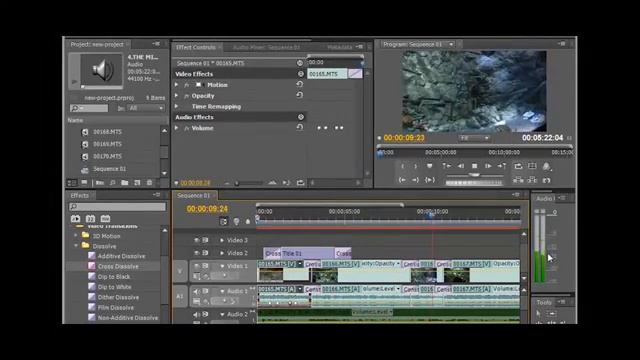Screen dimensions: 640x360
Task: Expand the Motion effect properties
Action: [177, 85]
